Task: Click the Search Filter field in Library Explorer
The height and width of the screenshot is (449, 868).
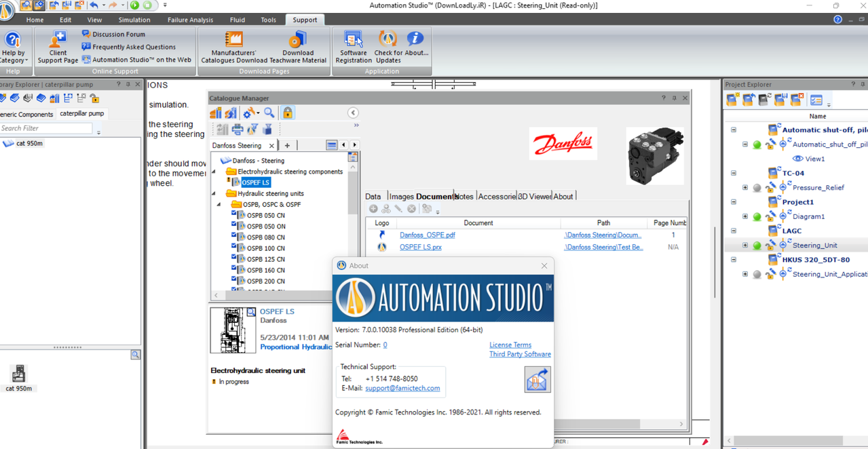Action: click(x=46, y=128)
